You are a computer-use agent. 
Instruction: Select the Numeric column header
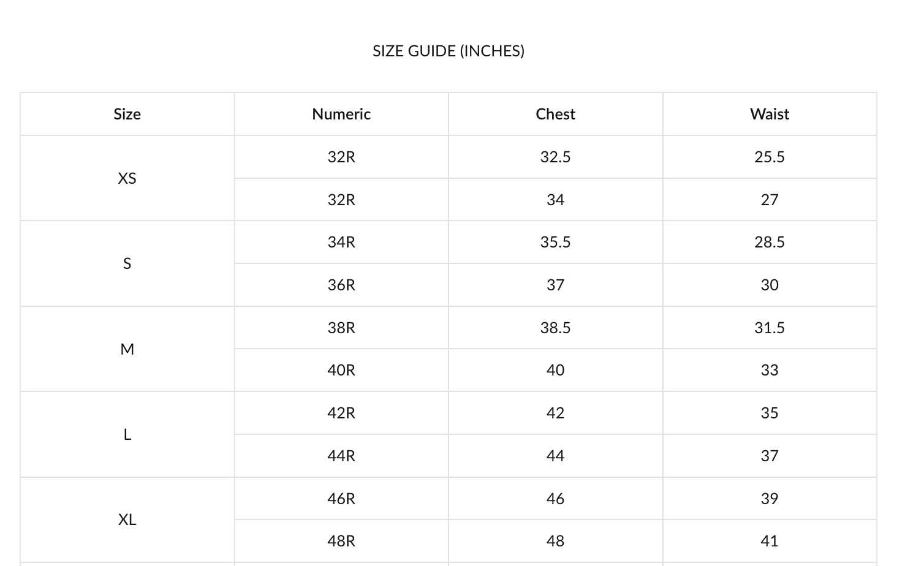341,114
